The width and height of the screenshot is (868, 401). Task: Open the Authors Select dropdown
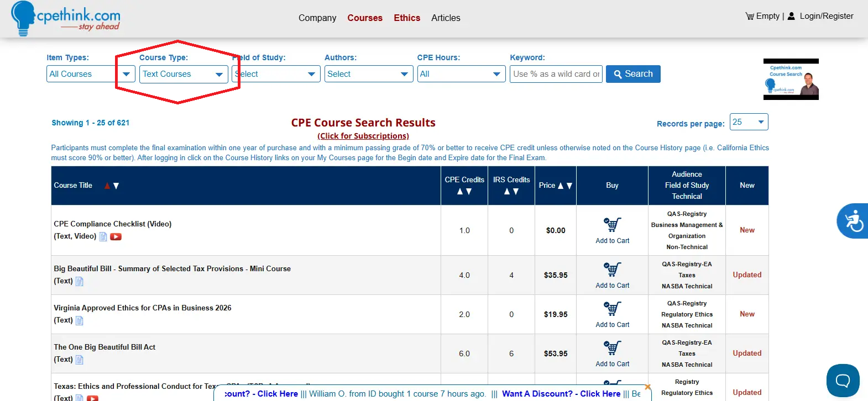(369, 74)
